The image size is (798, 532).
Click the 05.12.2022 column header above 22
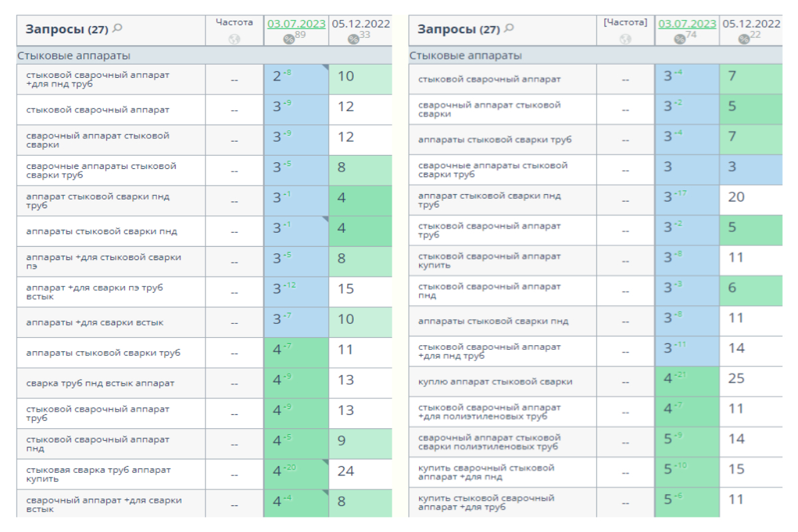click(751, 24)
